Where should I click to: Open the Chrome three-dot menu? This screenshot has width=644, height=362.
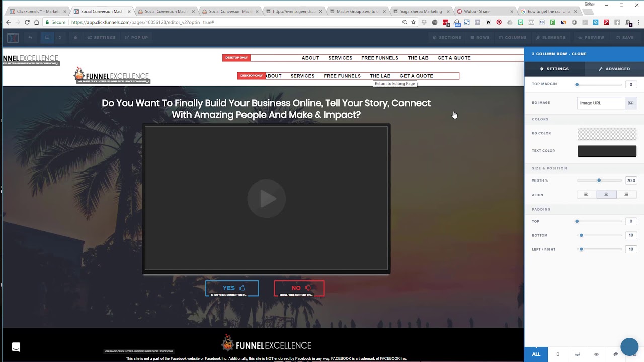639,22
